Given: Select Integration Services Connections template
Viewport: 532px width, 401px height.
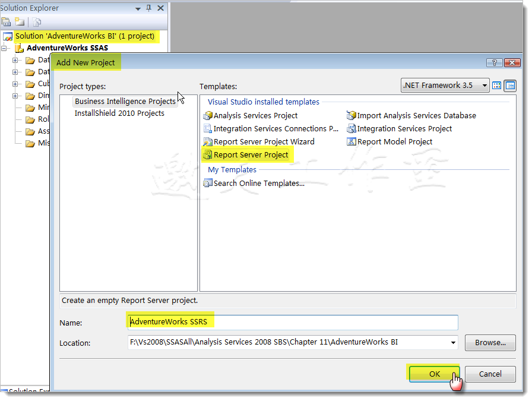Looking at the screenshot, I should (271, 129).
